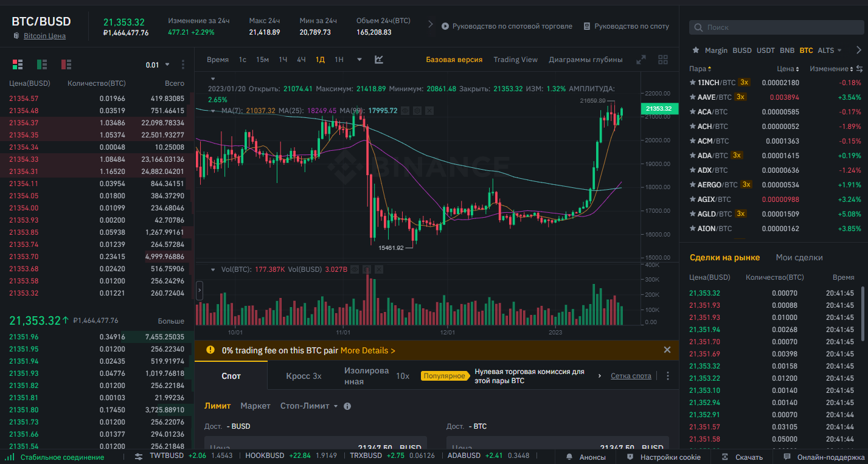
Task: Expand chart to full screen
Action: [x=641, y=60]
